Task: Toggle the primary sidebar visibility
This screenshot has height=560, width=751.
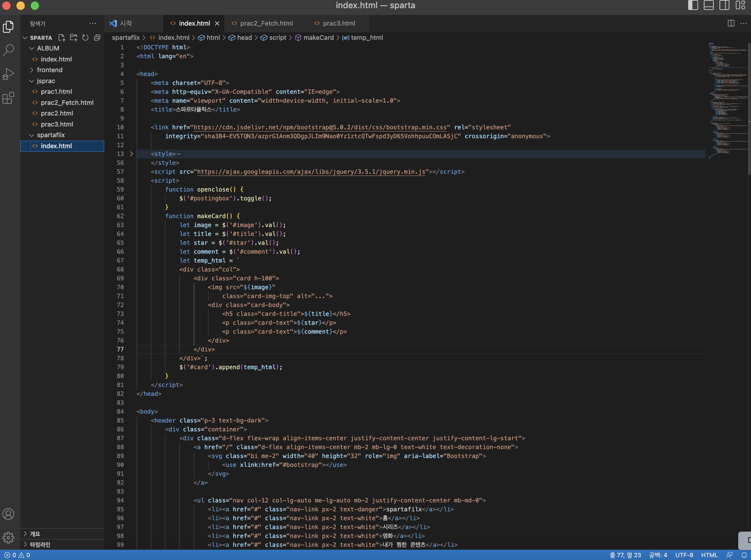Action: pyautogui.click(x=693, y=5)
